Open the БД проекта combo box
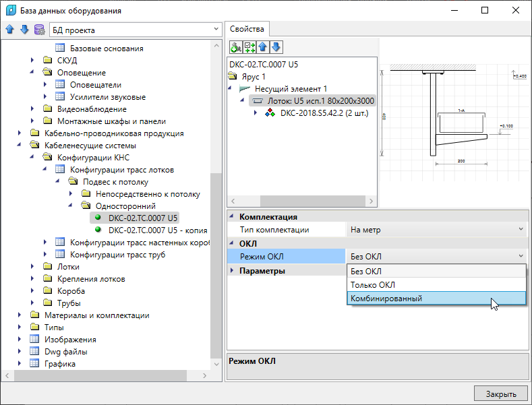 (136, 30)
